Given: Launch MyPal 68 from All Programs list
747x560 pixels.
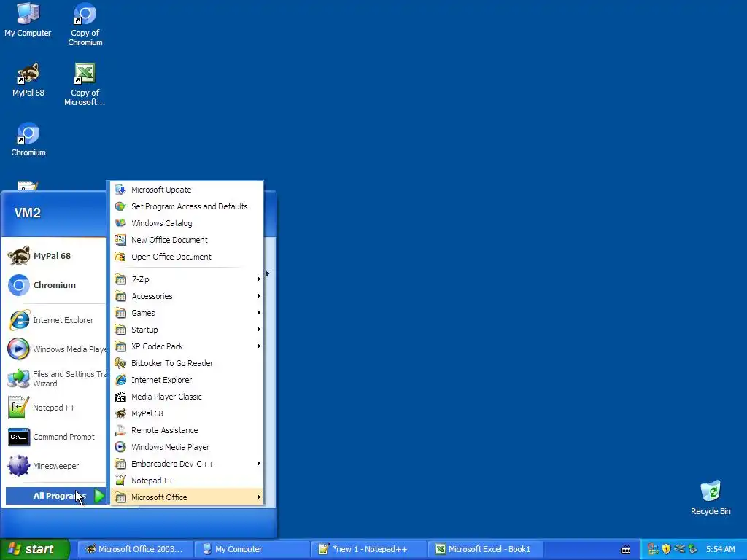Looking at the screenshot, I should pos(187,413).
